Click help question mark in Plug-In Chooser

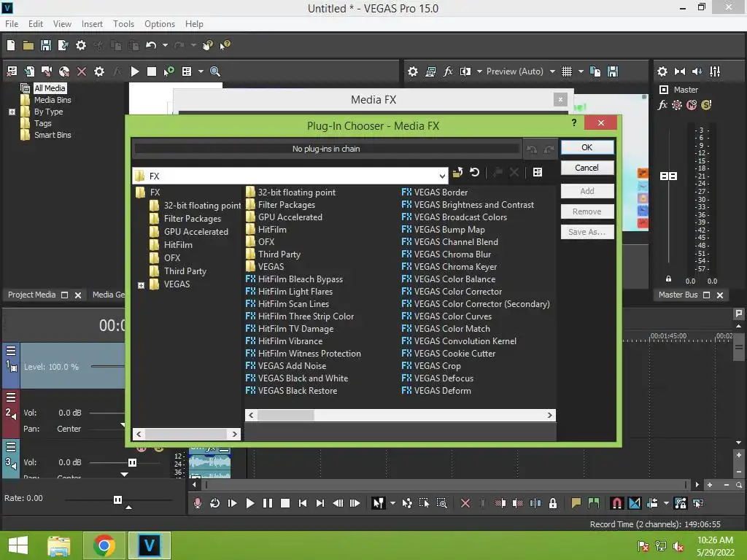click(573, 122)
